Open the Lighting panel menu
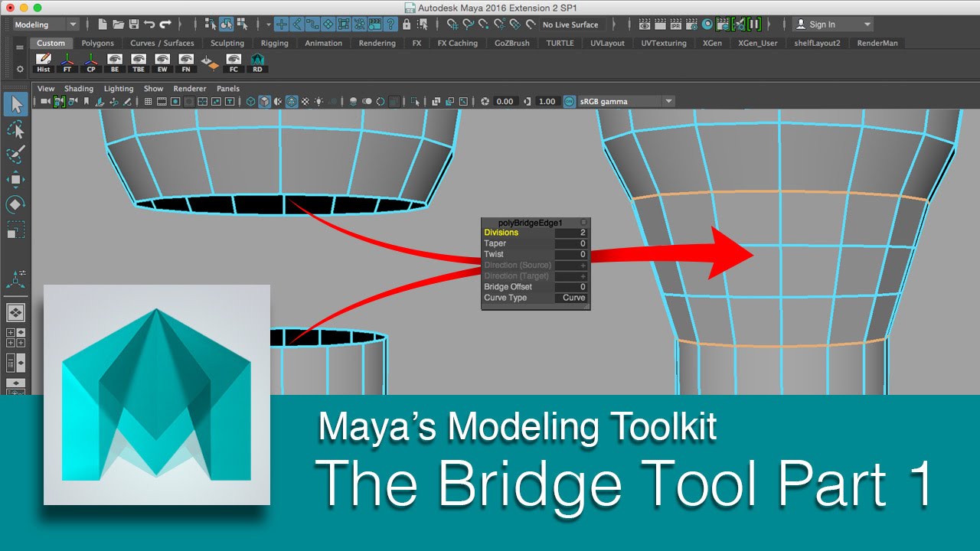Image resolution: width=980 pixels, height=551 pixels. click(x=119, y=89)
